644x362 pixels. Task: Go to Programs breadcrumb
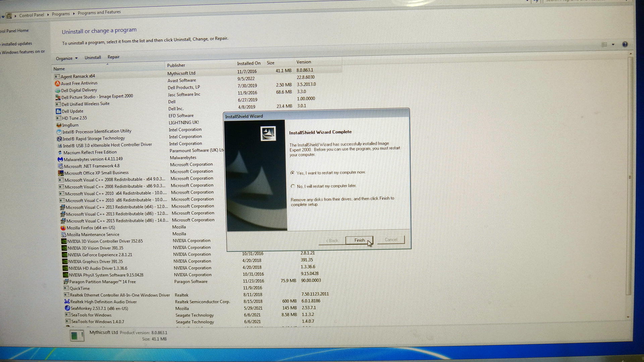pyautogui.click(x=61, y=14)
